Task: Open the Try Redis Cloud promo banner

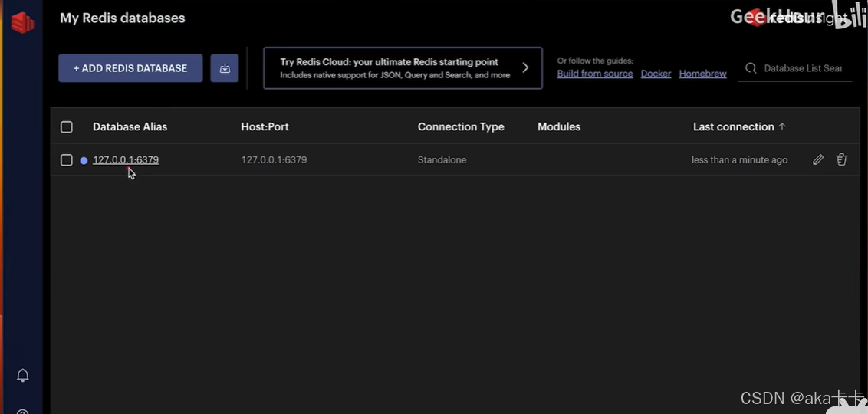Action: [403, 68]
